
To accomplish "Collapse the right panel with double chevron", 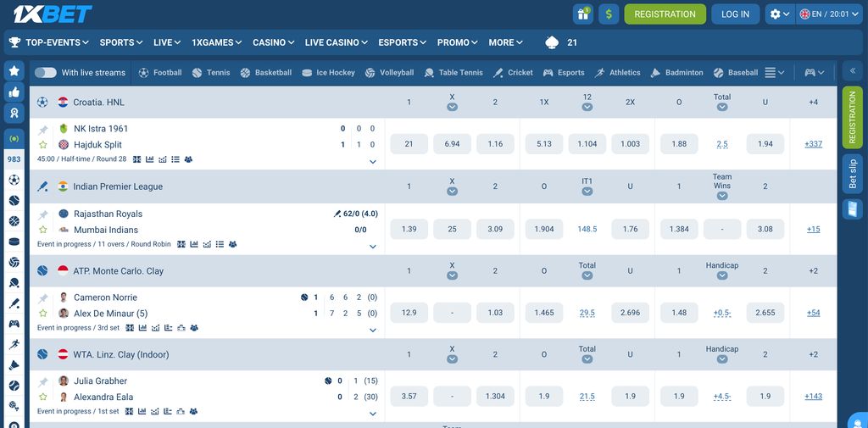I will pyautogui.click(x=853, y=71).
